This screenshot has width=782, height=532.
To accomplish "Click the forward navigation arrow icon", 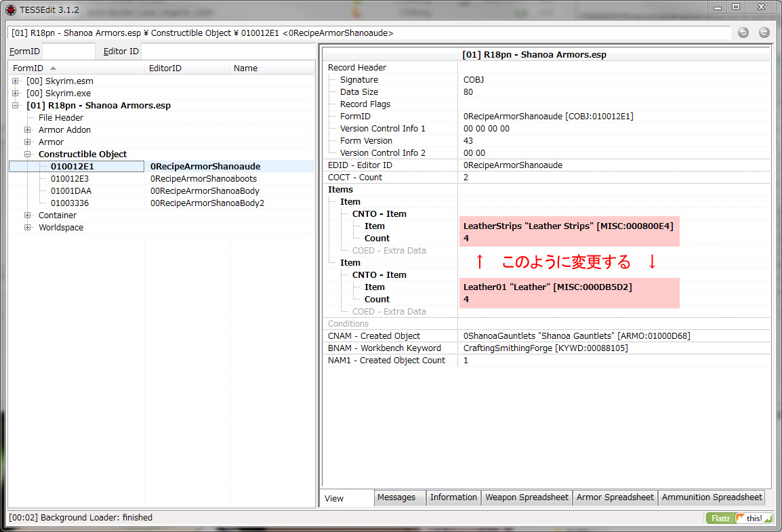I will click(x=764, y=33).
